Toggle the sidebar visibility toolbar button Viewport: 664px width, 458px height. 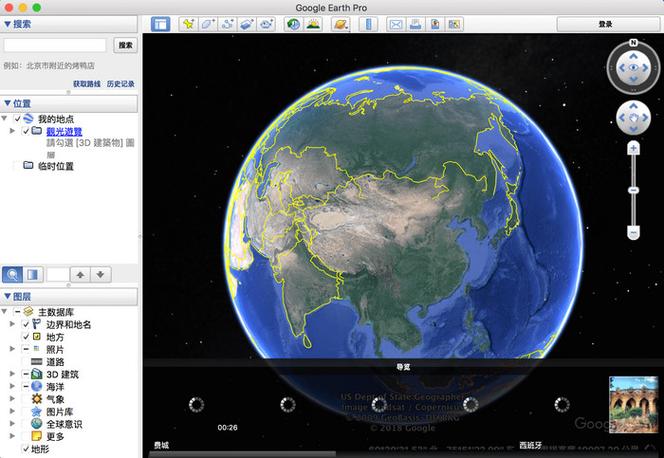click(x=160, y=24)
